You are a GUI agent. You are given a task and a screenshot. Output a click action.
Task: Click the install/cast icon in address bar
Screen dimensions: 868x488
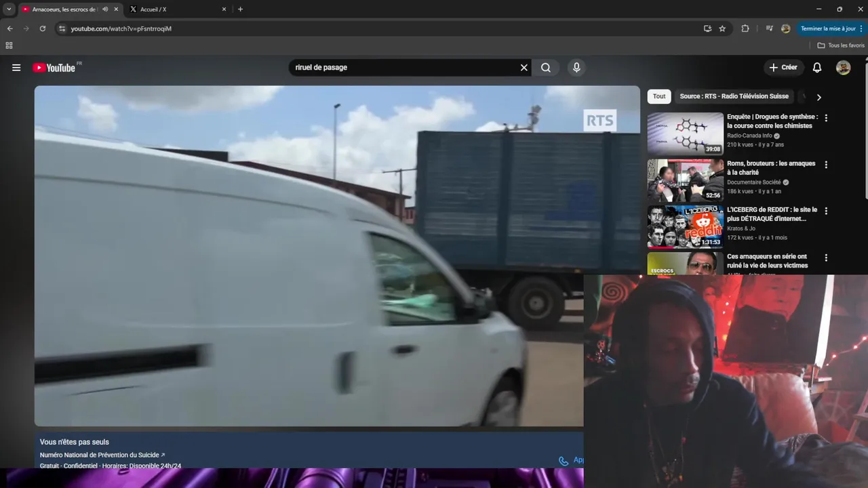click(707, 28)
